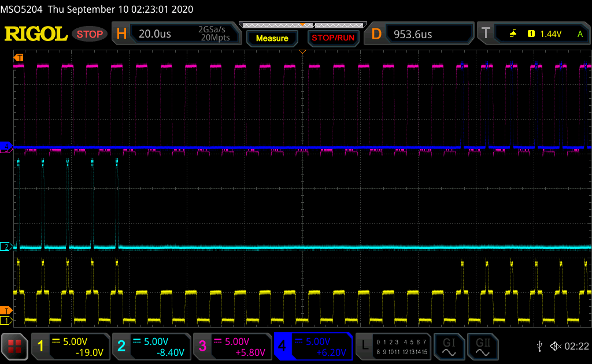Click the clock time 02:22
The width and height of the screenshot is (592, 364).
[576, 346]
